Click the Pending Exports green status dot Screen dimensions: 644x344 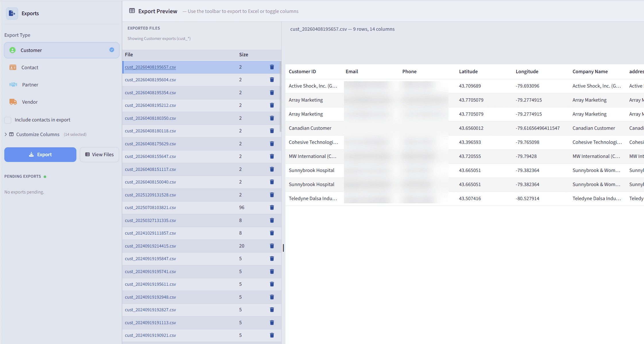pos(45,177)
